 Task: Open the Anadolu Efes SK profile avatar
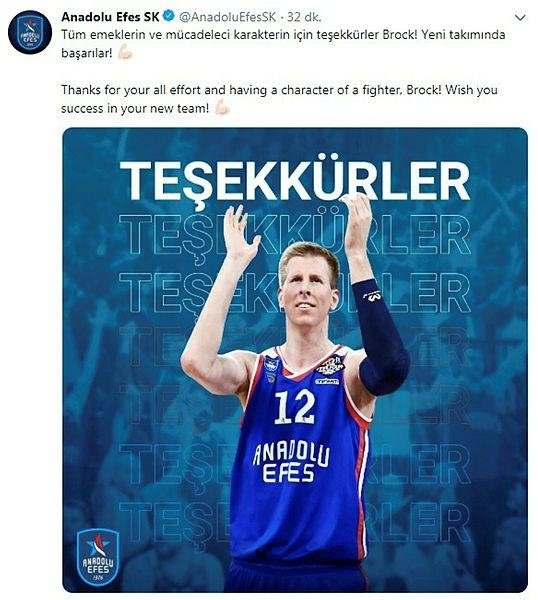click(x=29, y=33)
